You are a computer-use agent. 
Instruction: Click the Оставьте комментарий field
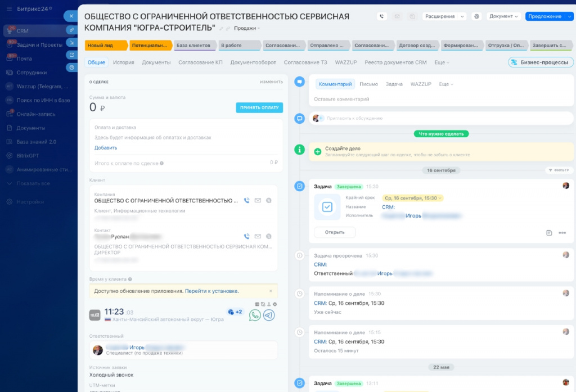441,99
